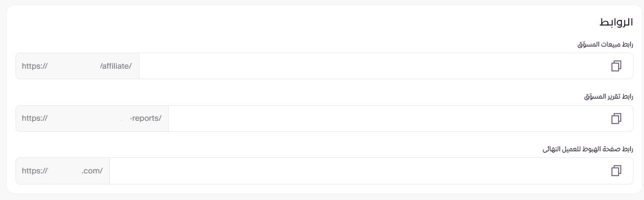Click the hidden domain in the affiliate prefix
Viewport: 644px width, 200px height.
click(74, 66)
